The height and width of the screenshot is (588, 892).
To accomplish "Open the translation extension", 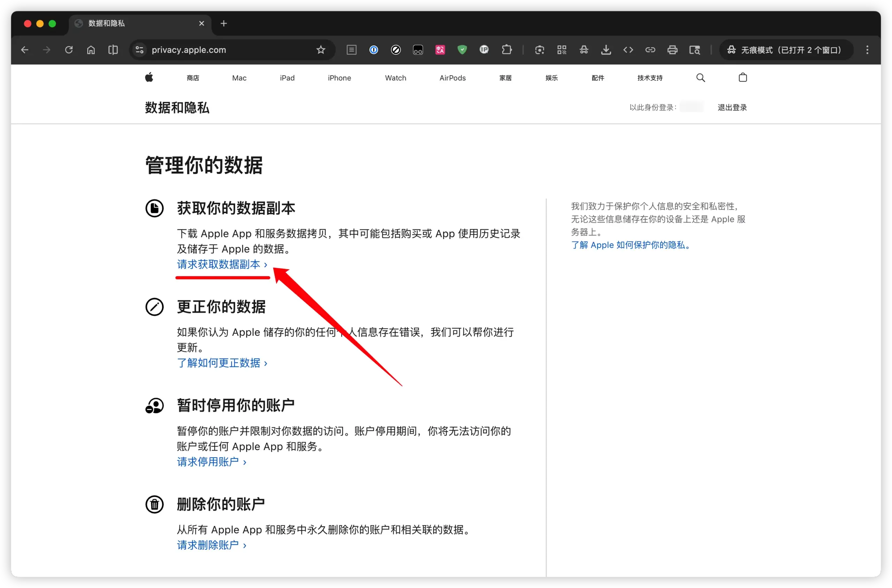I will pyautogui.click(x=440, y=49).
